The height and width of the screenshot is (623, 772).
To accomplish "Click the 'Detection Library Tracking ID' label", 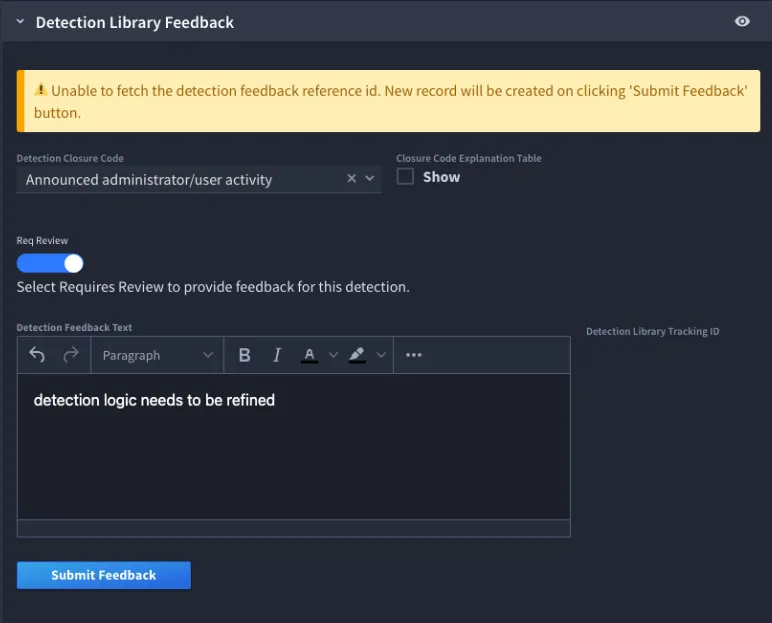I will (x=652, y=331).
